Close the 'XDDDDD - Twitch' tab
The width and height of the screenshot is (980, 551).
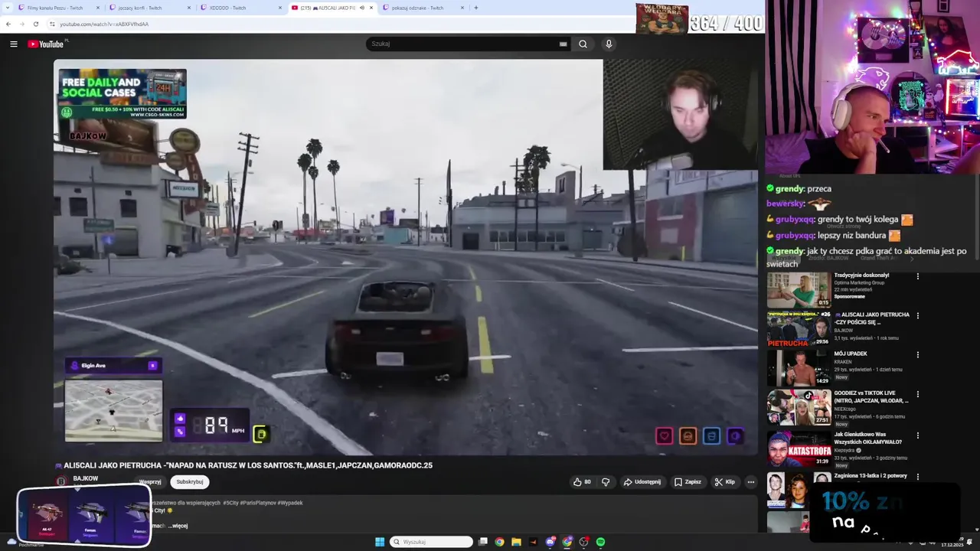pyautogui.click(x=279, y=8)
